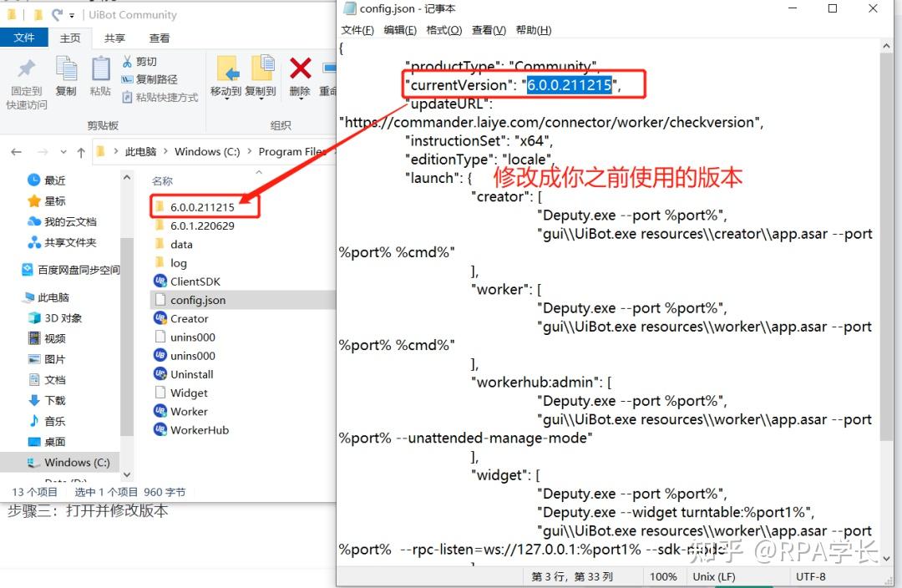This screenshot has width=902, height=588.
Task: Open Notepad 查看(V) menu
Action: click(489, 30)
